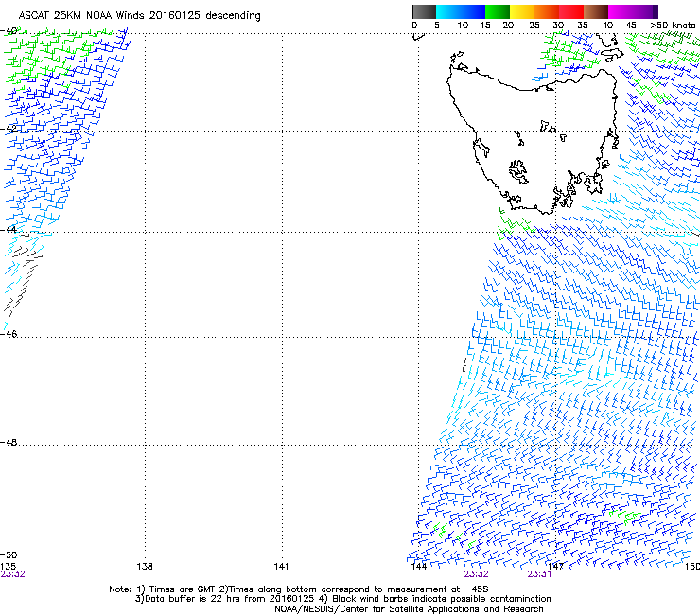Click the '-46' latitude label
This screenshot has width=700, height=615.
(9, 334)
